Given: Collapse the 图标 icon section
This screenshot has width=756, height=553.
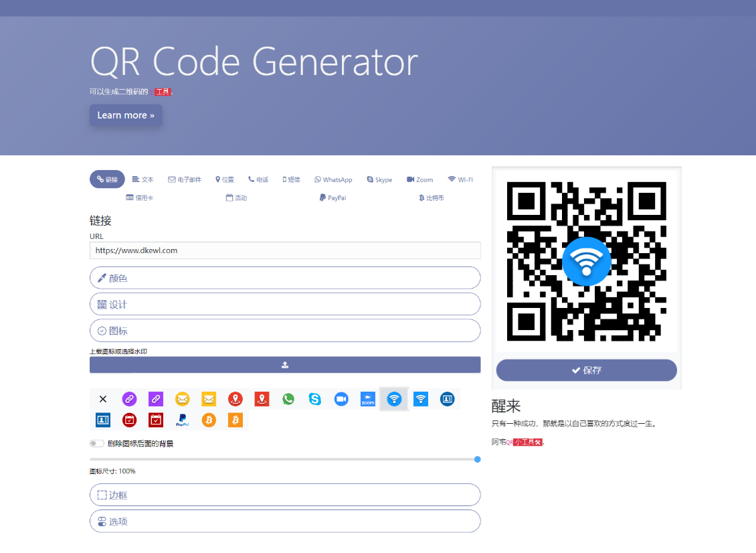Looking at the screenshot, I should click(x=285, y=331).
